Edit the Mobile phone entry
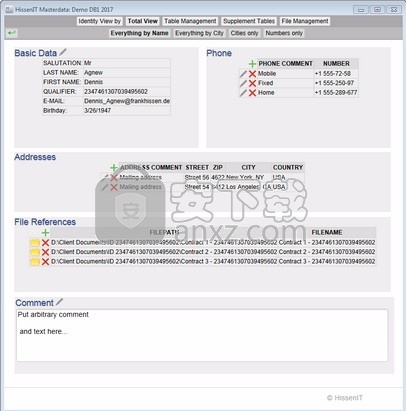This screenshot has width=406, height=411. pyautogui.click(x=244, y=74)
